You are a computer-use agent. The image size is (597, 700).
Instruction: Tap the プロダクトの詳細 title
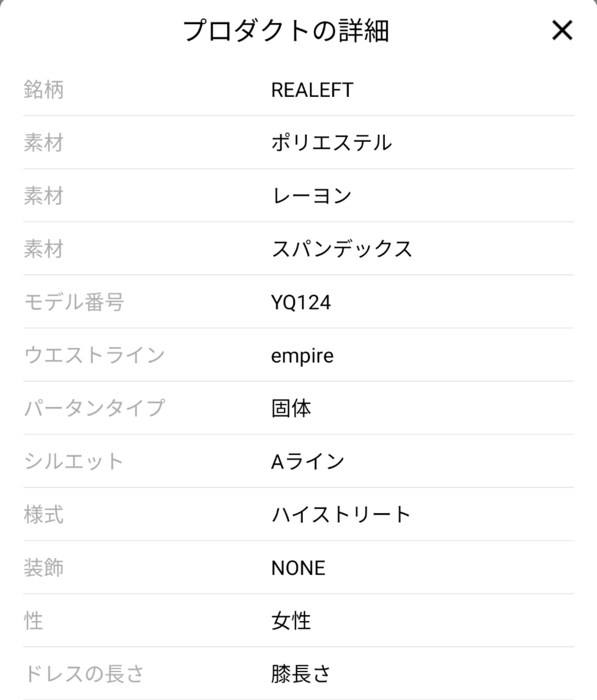tap(286, 31)
